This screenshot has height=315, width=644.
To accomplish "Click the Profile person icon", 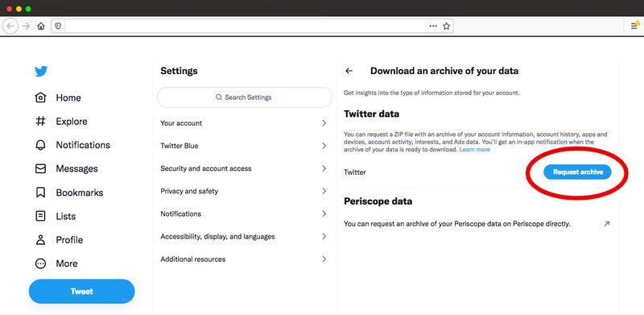I will [41, 240].
